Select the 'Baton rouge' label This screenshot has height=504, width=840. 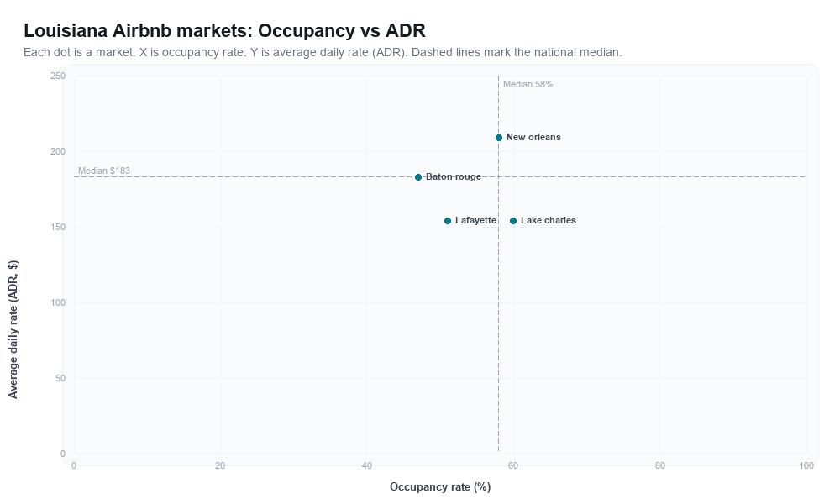(454, 176)
